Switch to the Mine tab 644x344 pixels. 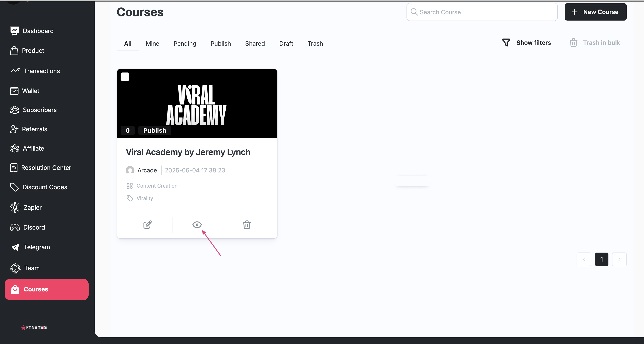[153, 43]
